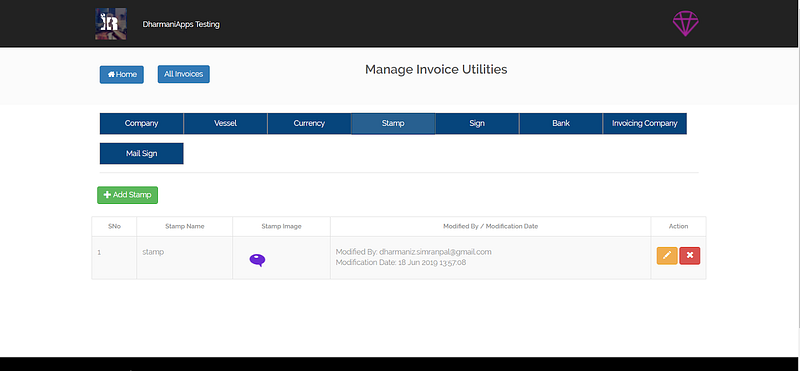Image resolution: width=800 pixels, height=371 pixels.
Task: Open the Sign tab
Action: pyautogui.click(x=477, y=123)
